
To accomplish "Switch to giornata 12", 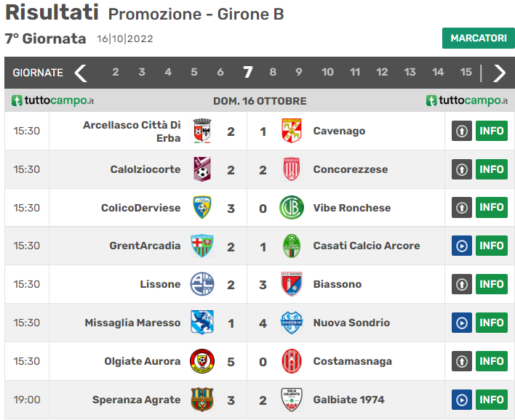I will point(382,73).
